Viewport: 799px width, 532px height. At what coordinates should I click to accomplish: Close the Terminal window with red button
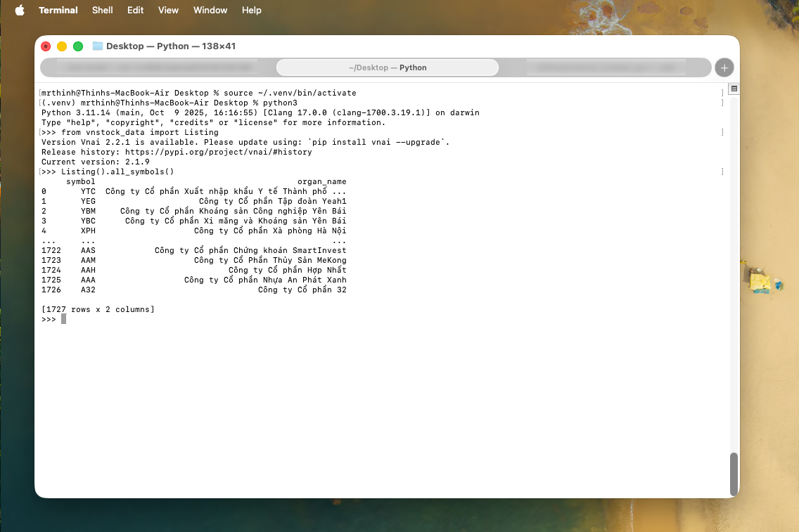coord(46,46)
